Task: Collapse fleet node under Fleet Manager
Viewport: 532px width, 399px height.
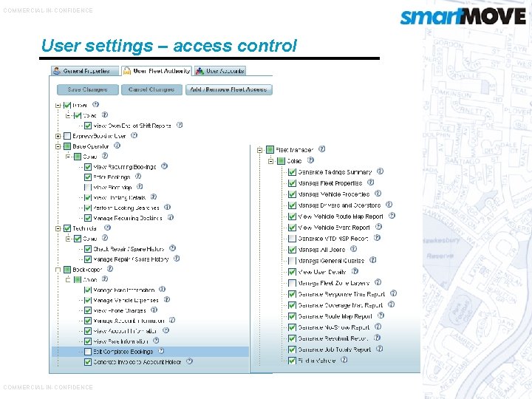Action: click(270, 161)
